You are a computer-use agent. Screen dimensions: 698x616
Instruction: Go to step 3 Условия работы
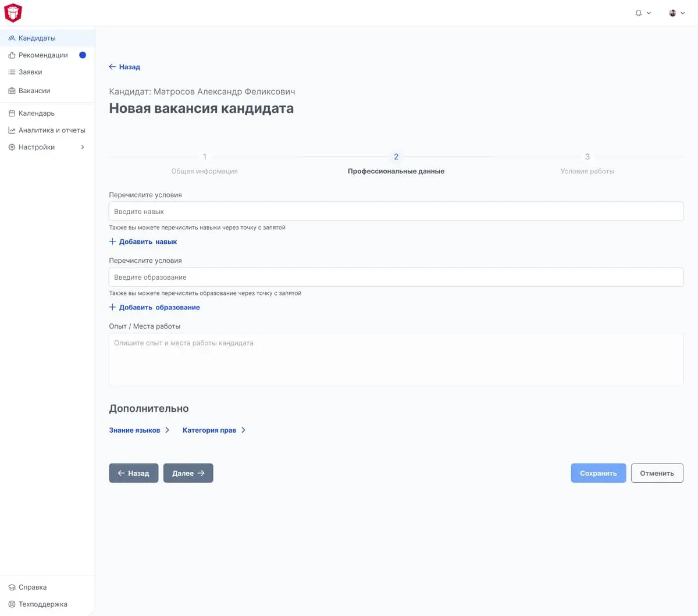point(587,164)
